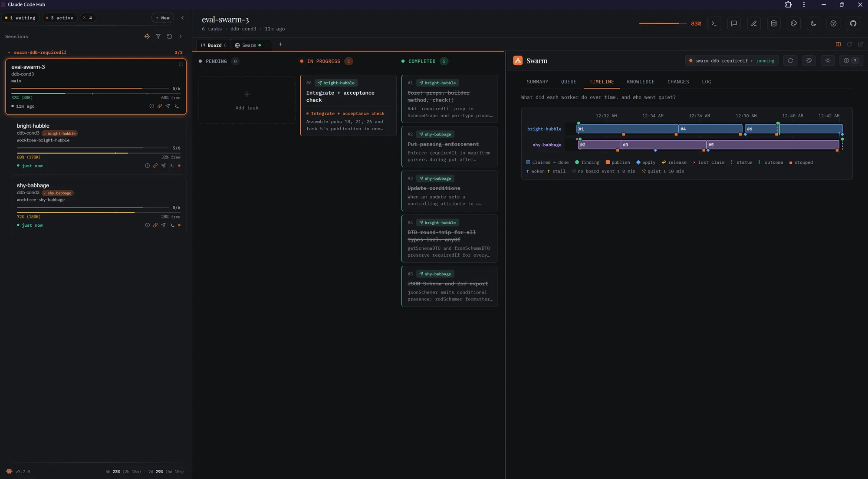Pop out the panel in external window
Screen dimensions: 868x479
[x=861, y=44]
